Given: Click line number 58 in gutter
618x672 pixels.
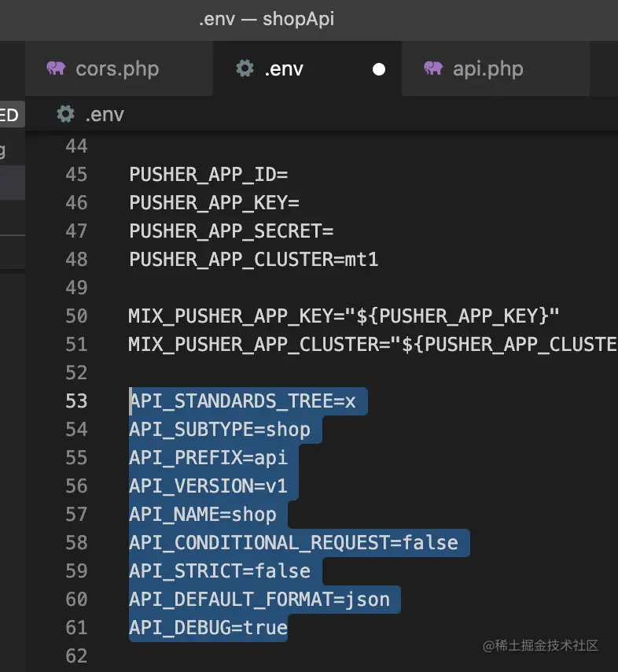Looking at the screenshot, I should coord(77,543).
